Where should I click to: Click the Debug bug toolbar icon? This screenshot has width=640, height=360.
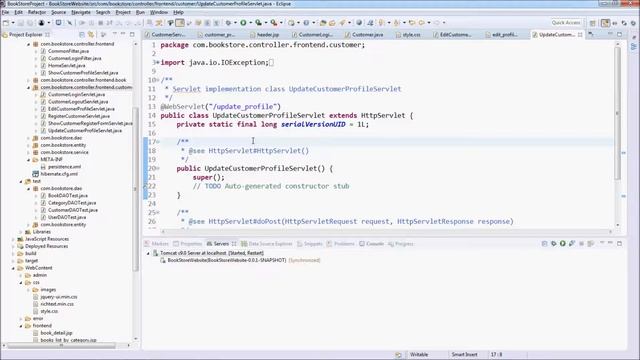click(229, 23)
